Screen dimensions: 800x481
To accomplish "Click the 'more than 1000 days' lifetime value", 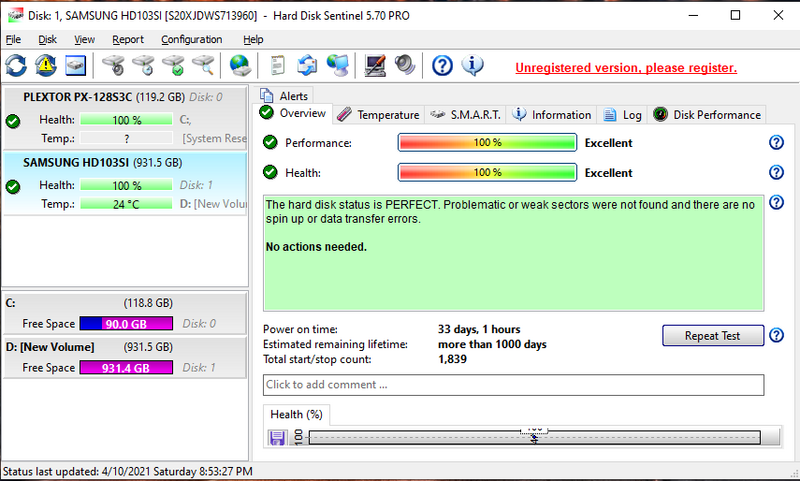I will pyautogui.click(x=492, y=344).
